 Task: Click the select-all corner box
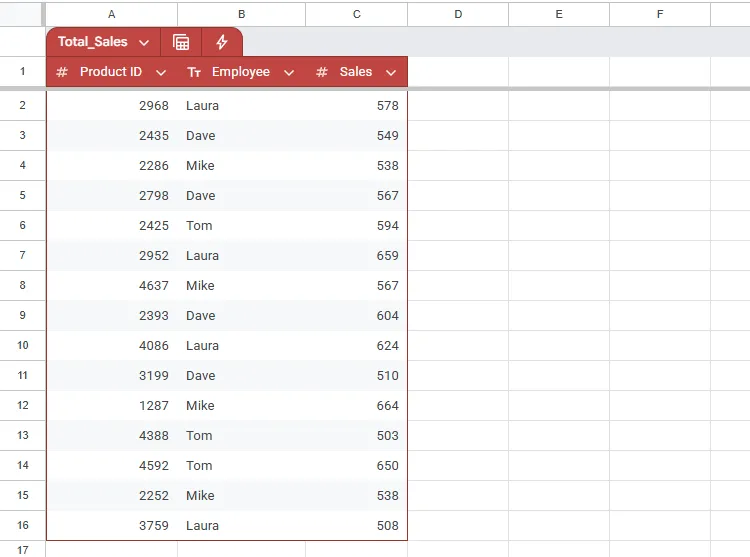pyautogui.click(x=22, y=14)
